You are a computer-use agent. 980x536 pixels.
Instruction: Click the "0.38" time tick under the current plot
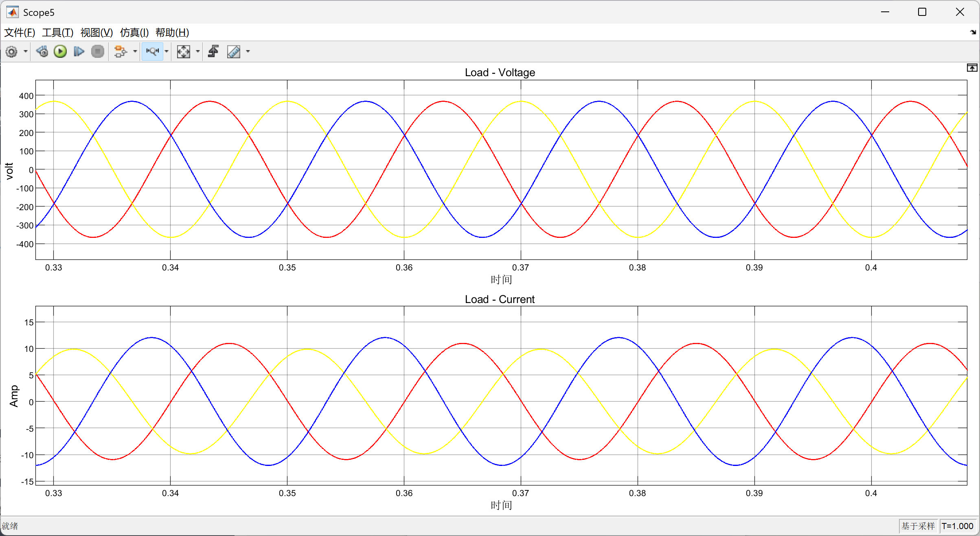click(638, 493)
